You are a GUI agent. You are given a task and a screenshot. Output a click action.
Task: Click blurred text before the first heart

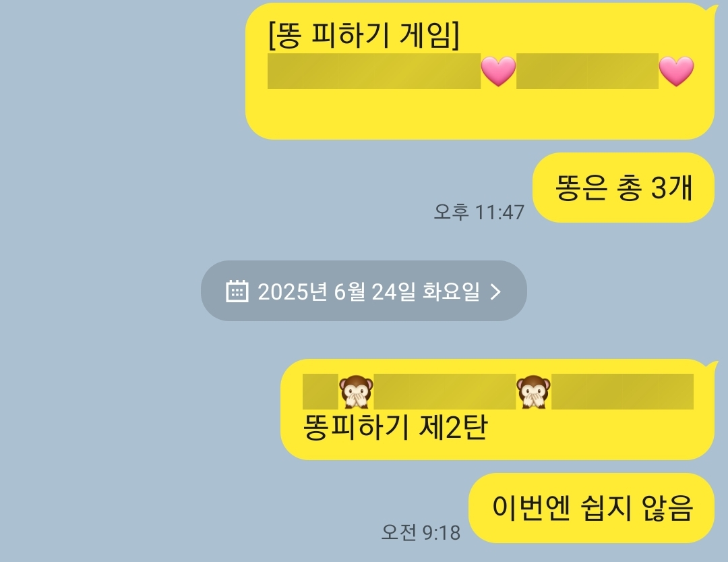(373, 71)
